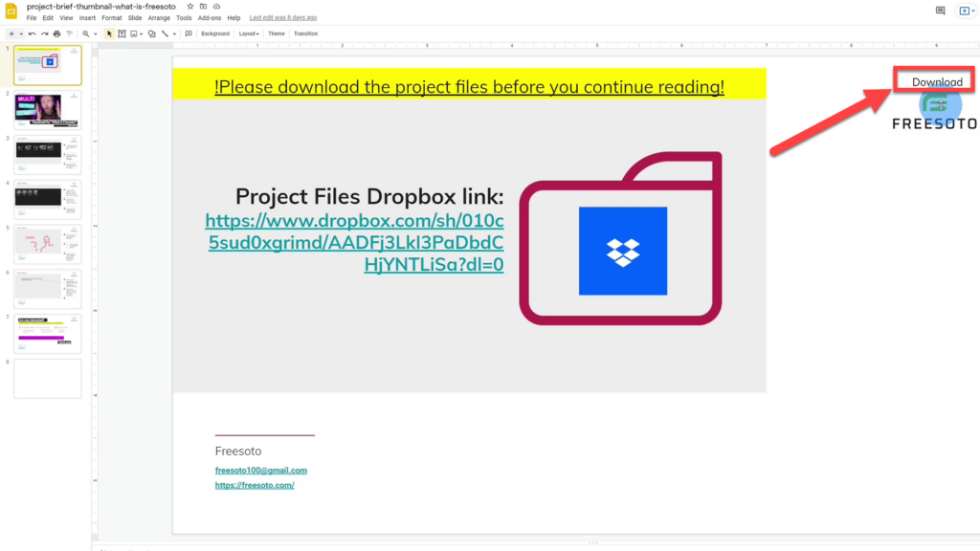The image size is (980, 551).
Task: Open the Help menu
Action: click(234, 18)
